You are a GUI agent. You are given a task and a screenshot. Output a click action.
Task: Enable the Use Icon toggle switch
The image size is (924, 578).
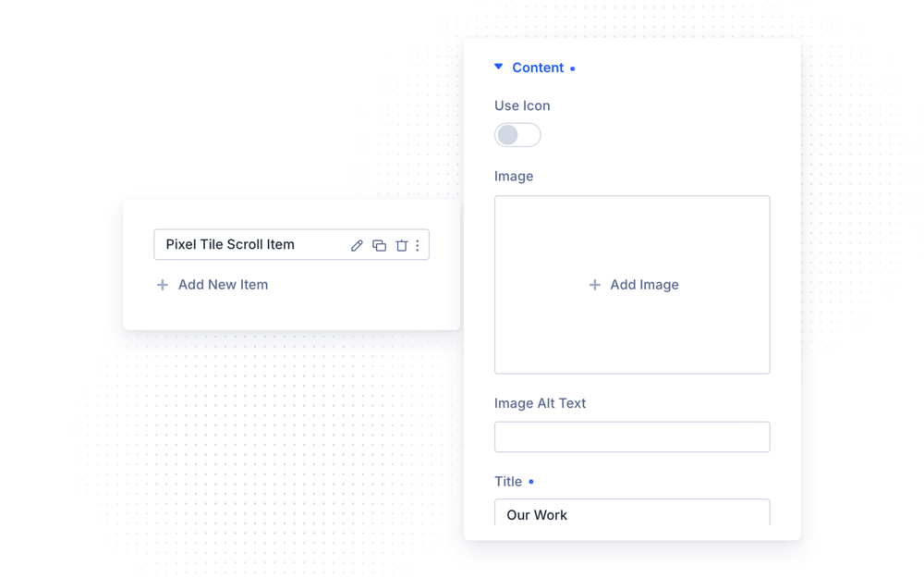click(517, 135)
